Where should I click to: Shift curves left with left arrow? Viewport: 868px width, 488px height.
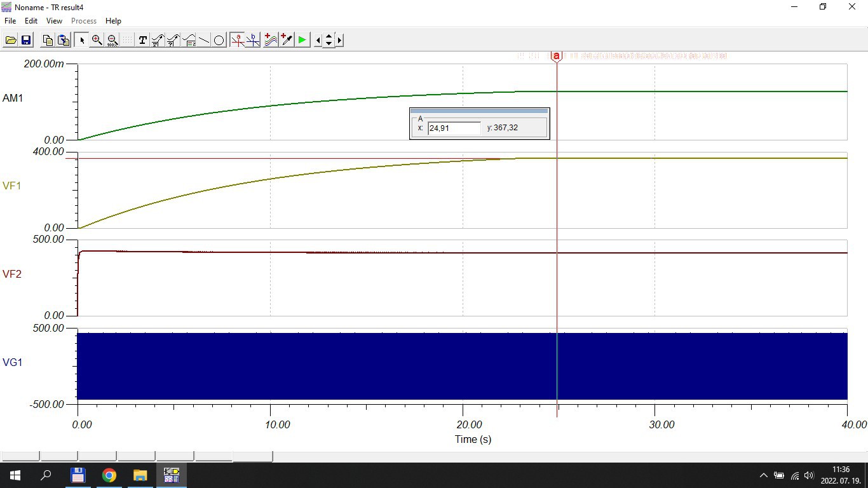coord(318,40)
